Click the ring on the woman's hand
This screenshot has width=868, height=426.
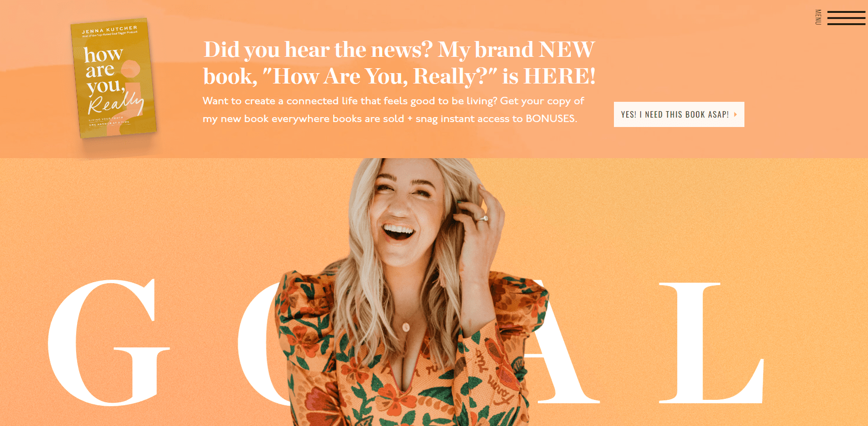[x=482, y=219]
